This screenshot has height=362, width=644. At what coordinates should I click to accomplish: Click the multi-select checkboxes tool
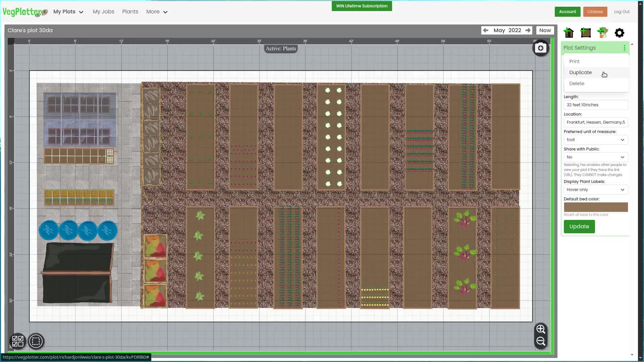point(17,341)
